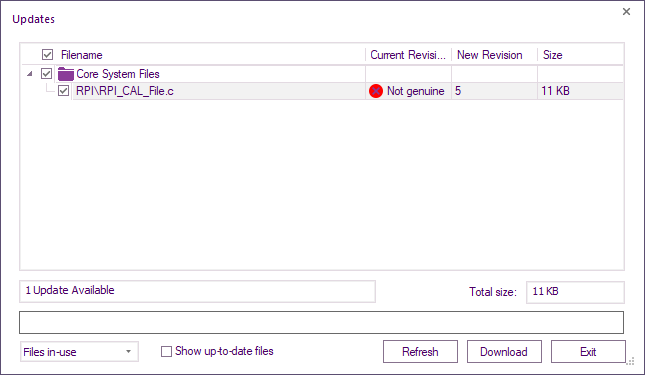645x375 pixels.
Task: Close the Updates dialog with X
Action: click(x=626, y=12)
